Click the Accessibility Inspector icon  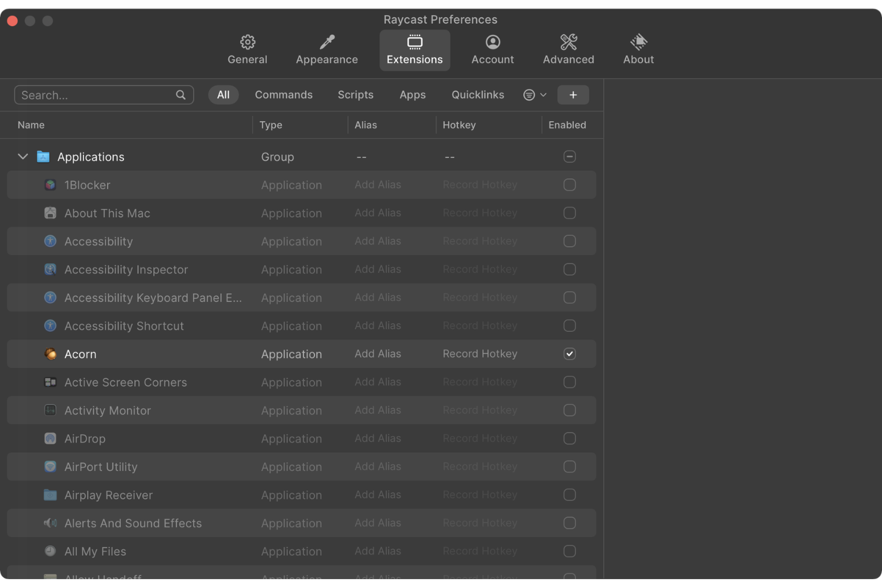pyautogui.click(x=50, y=269)
